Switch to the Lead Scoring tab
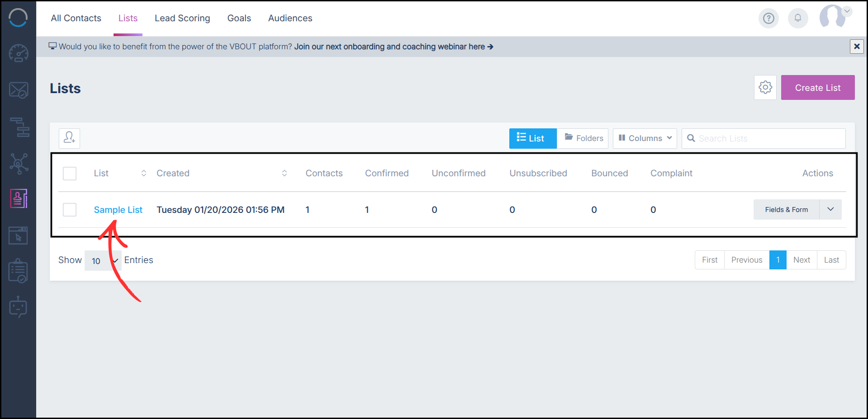 tap(182, 18)
